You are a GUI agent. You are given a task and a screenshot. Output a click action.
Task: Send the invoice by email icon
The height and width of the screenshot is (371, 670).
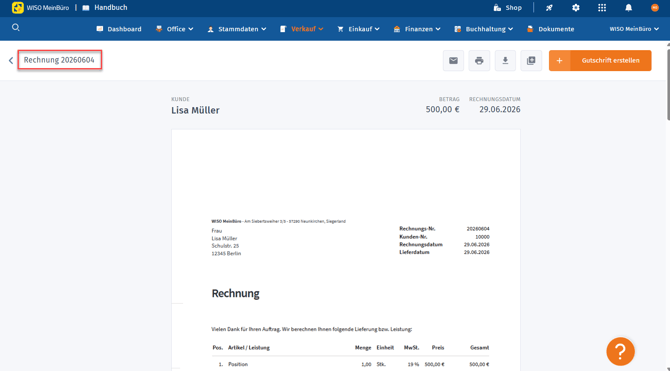tap(453, 61)
